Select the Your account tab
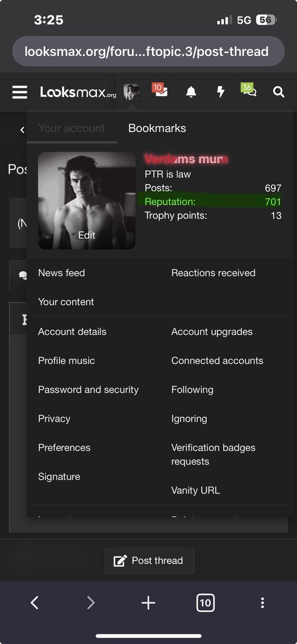 [71, 128]
